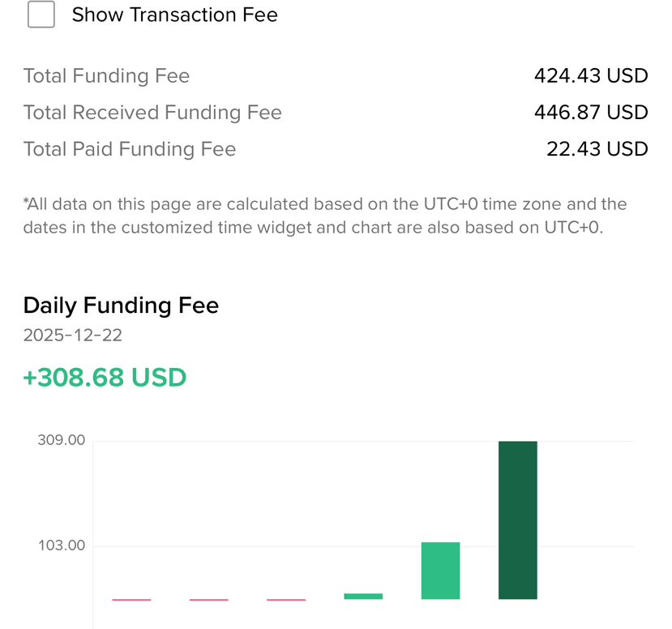Select the first red bar in chart
This screenshot has height=629, width=672.
tap(131, 600)
